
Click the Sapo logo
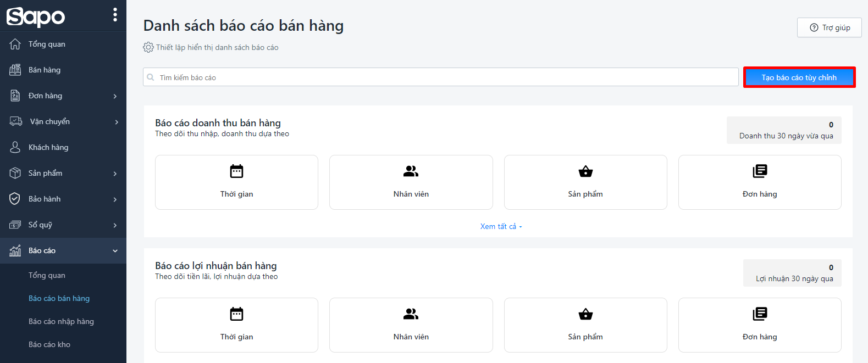36,16
